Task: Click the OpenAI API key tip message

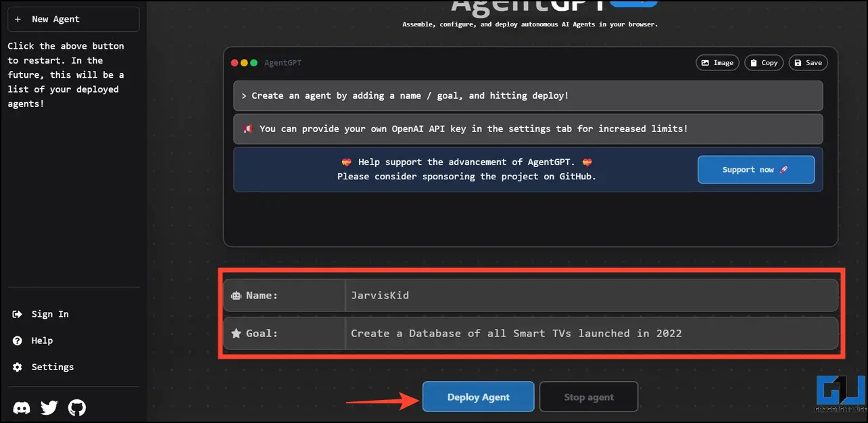Action: (528, 129)
